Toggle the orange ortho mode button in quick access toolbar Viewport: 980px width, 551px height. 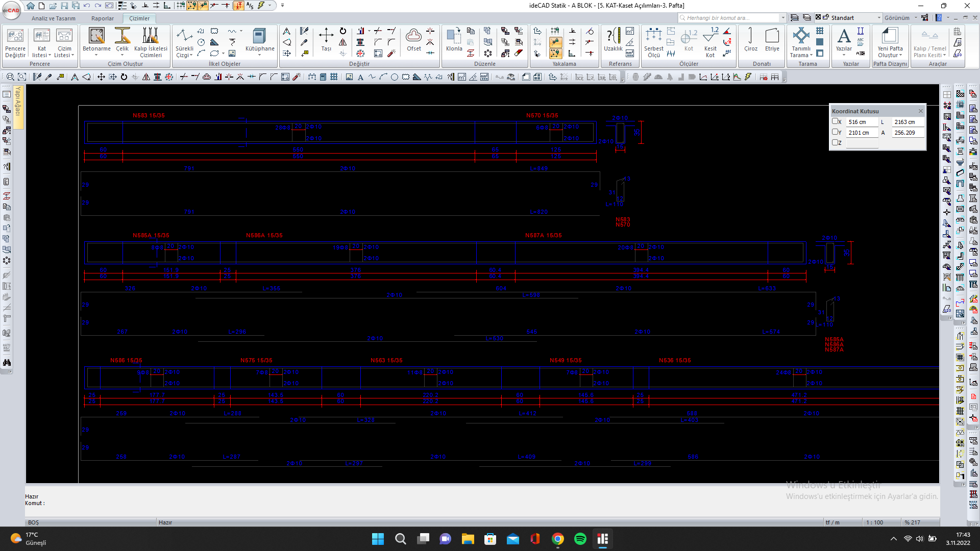pyautogui.click(x=239, y=6)
